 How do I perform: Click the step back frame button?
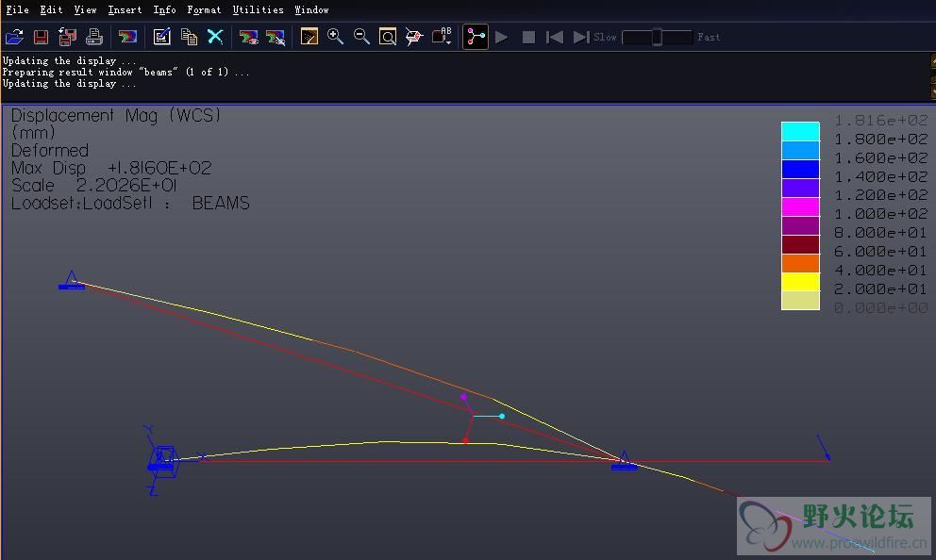(x=555, y=38)
